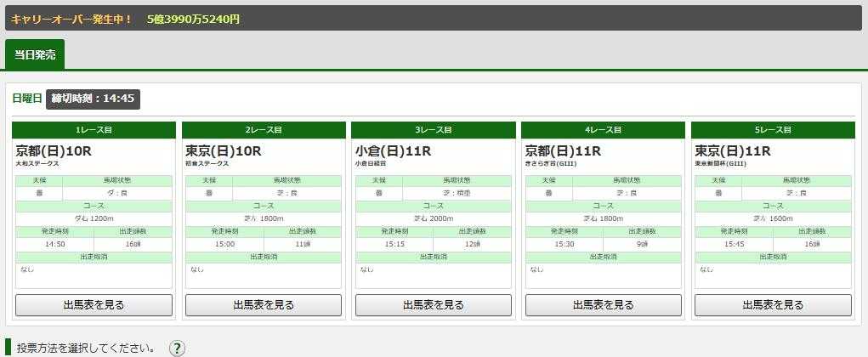
Task: Click the 東京(日)11R race title
Action: [733, 150]
